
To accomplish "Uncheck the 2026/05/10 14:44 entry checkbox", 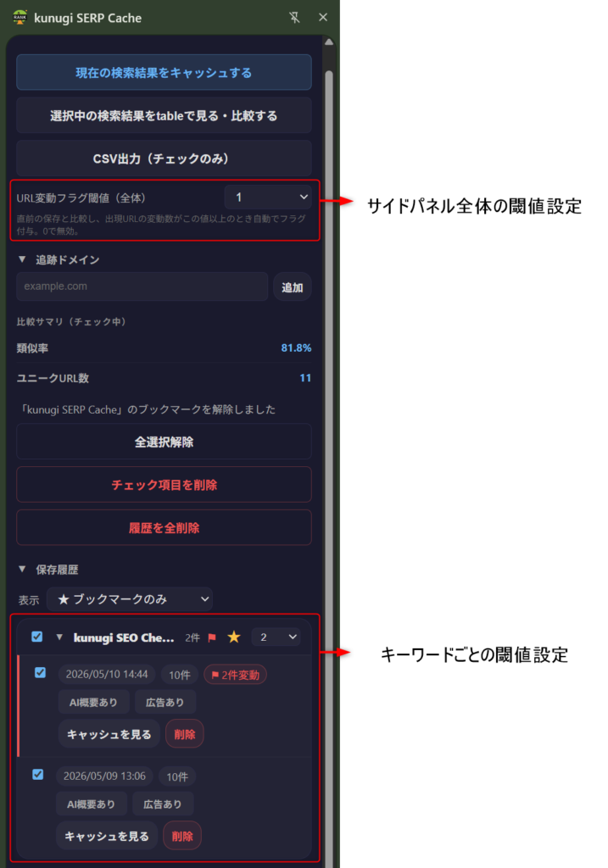I will tap(40, 672).
